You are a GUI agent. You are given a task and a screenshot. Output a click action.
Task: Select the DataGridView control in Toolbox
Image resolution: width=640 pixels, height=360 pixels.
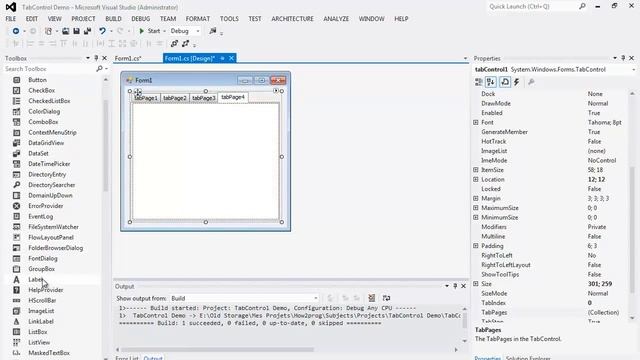coord(46,143)
